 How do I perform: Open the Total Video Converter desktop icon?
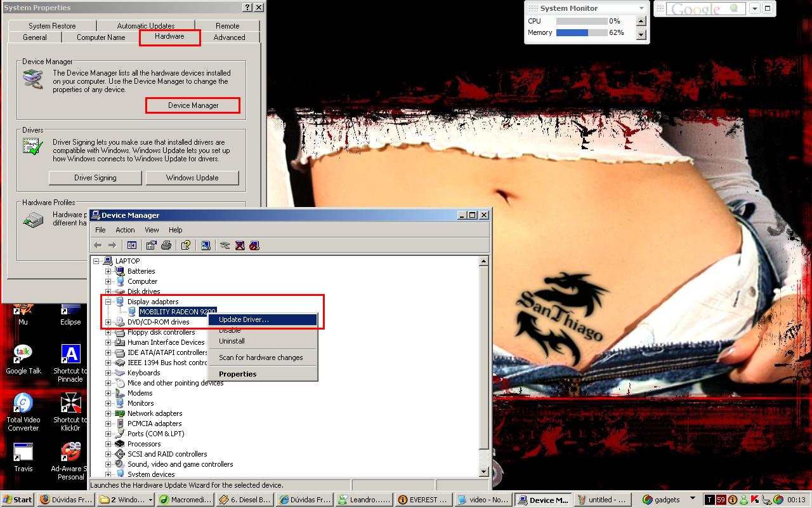coord(23,412)
